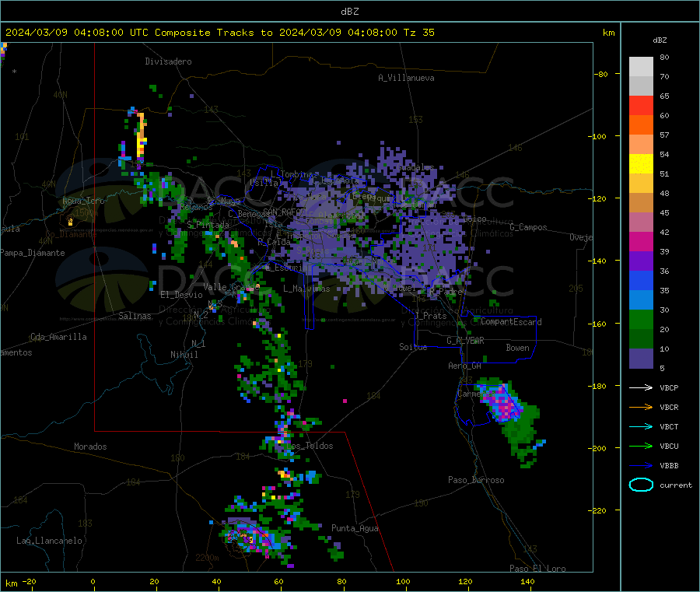Select the bright yellow 54-51 dBZ swatch
700x592 pixels.
[x=641, y=164]
